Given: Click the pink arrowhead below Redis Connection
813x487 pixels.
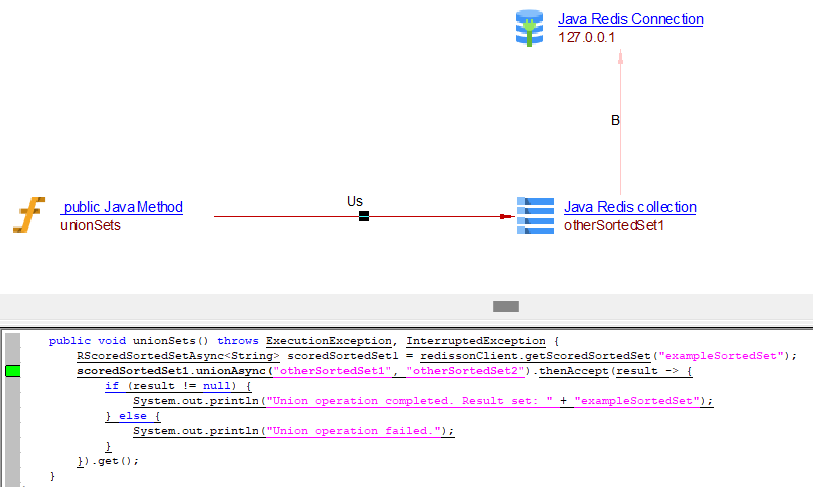Looking at the screenshot, I should [621, 59].
